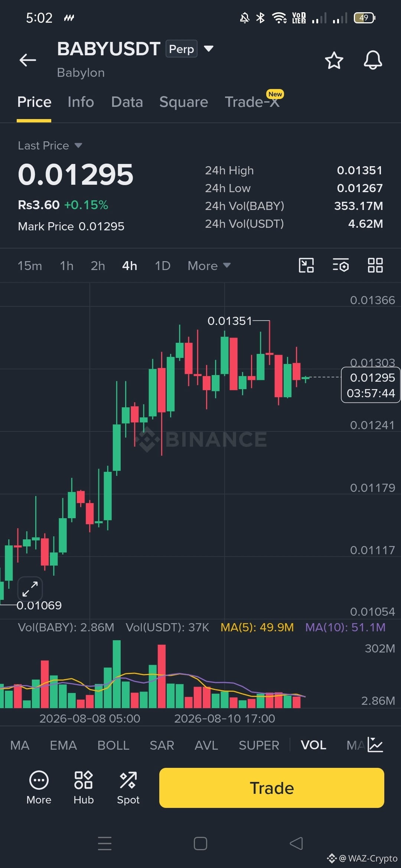401x868 pixels.
Task: Switch to the Data tab
Action: click(127, 102)
